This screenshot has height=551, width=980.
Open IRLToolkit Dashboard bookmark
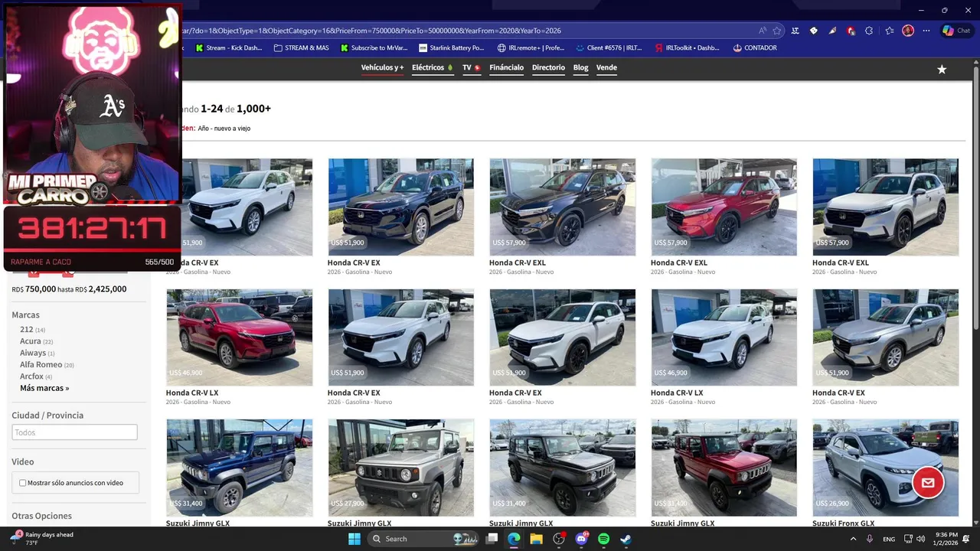coord(688,47)
